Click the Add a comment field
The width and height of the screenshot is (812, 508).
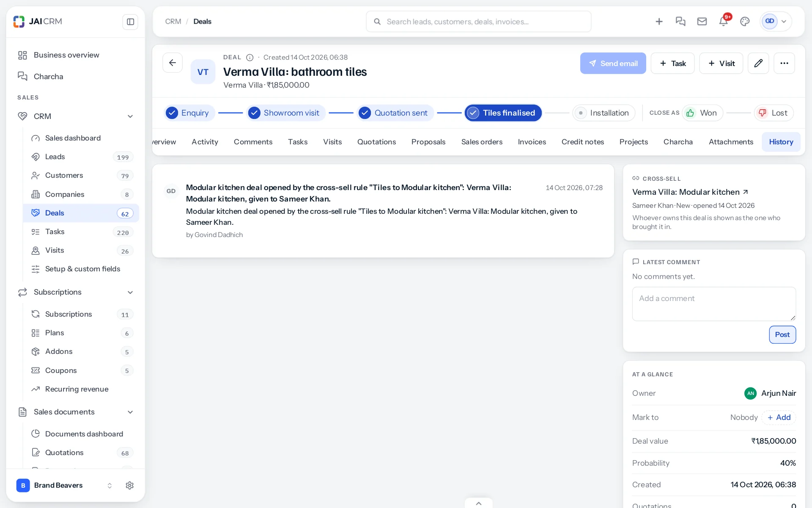714,304
